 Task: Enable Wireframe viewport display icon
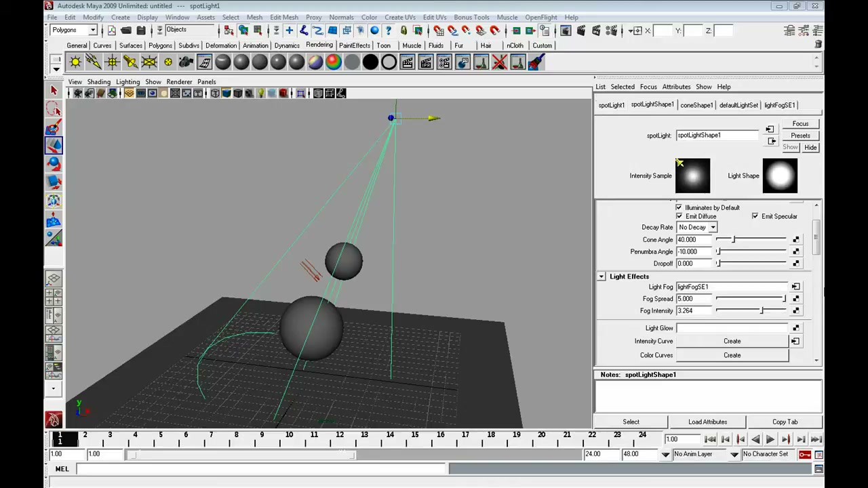[x=215, y=94]
